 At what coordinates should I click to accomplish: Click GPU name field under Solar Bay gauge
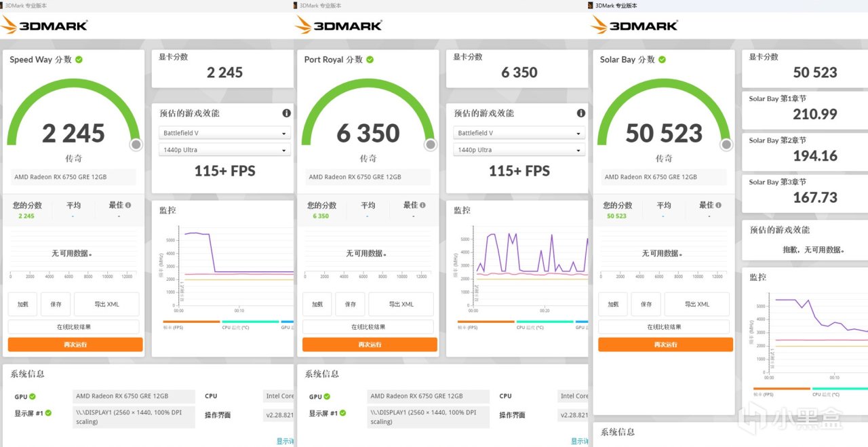[664, 177]
